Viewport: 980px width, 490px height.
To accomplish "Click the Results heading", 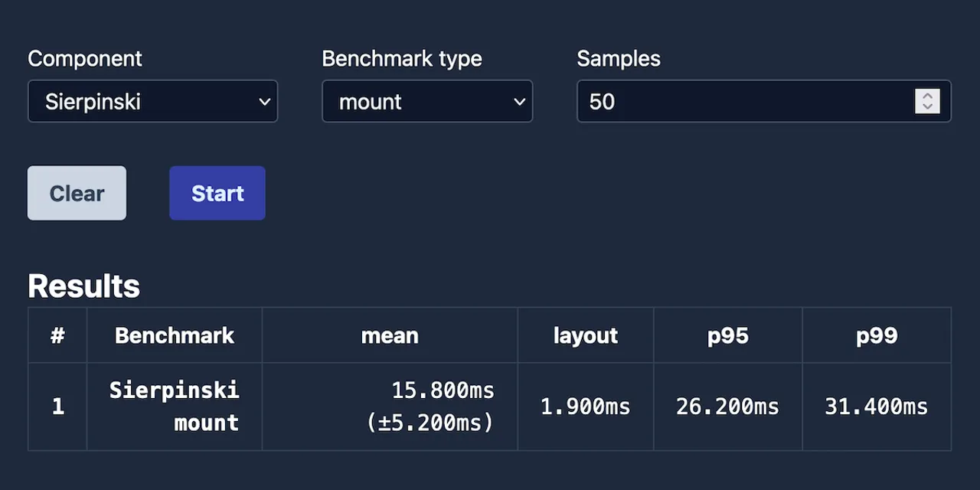I will click(x=84, y=286).
